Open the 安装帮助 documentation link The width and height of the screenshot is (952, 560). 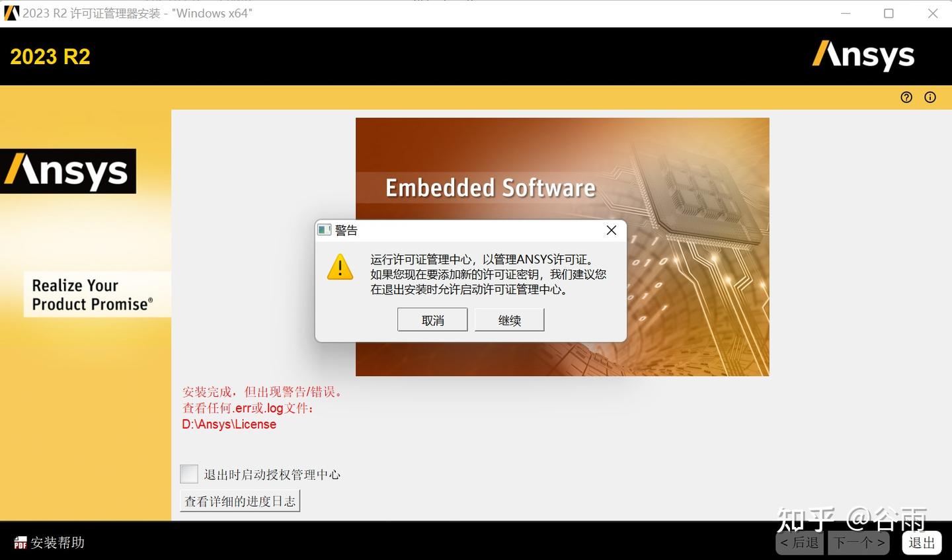58,542
